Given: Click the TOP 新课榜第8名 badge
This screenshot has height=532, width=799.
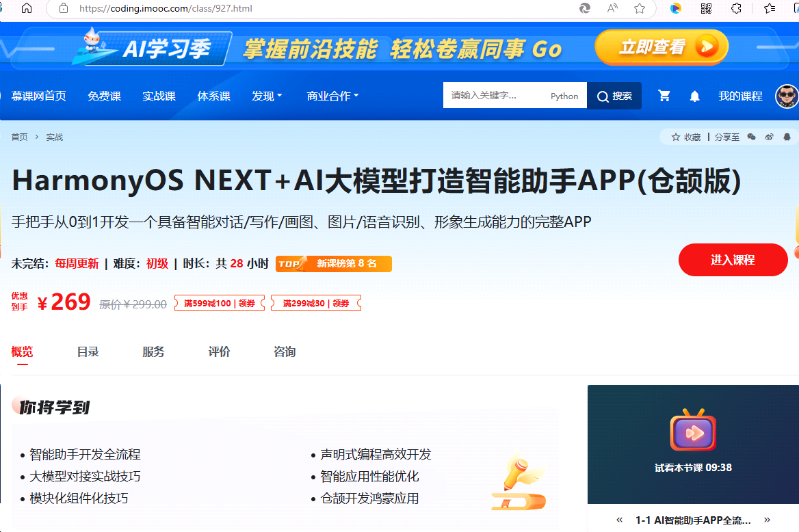Looking at the screenshot, I should coord(334,263).
